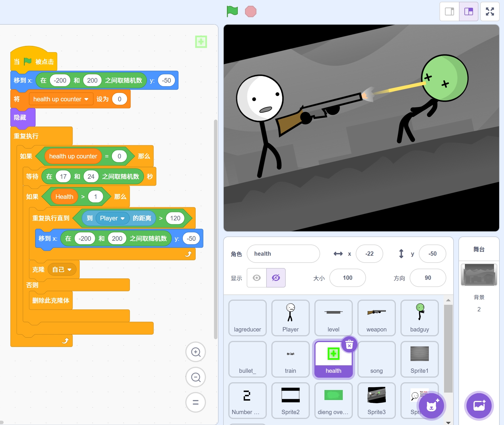This screenshot has width=504, height=425.
Task: Select the weapon sprite
Action: (376, 318)
